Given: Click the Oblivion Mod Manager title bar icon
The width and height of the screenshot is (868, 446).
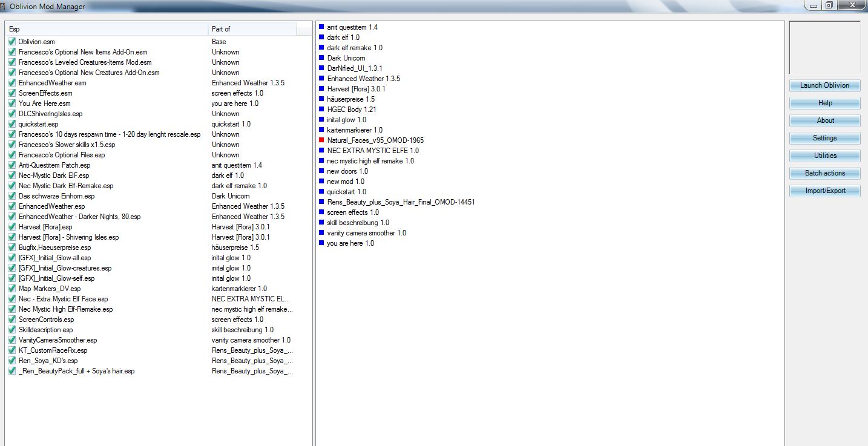Looking at the screenshot, I should pyautogui.click(x=4, y=6).
